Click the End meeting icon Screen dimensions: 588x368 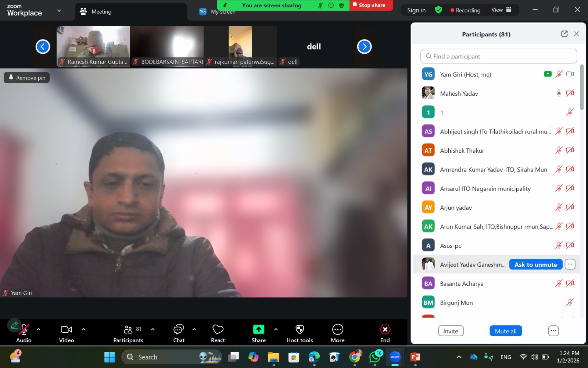tap(385, 329)
